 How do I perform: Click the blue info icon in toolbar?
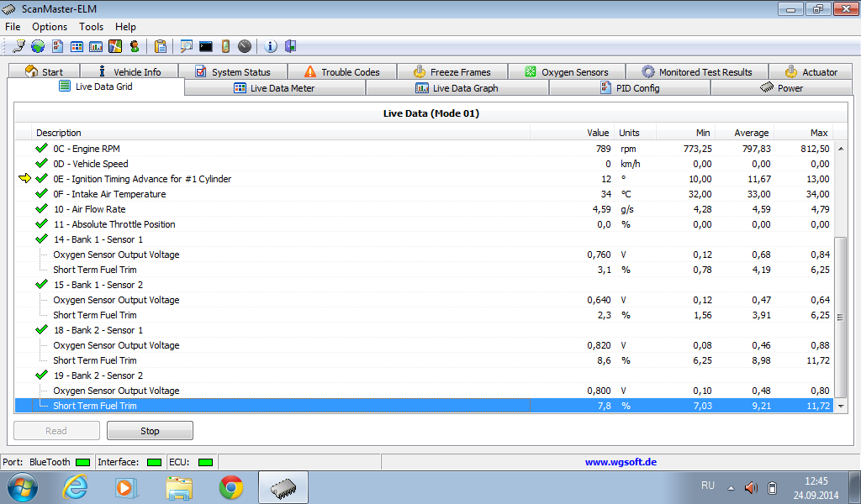(271, 46)
